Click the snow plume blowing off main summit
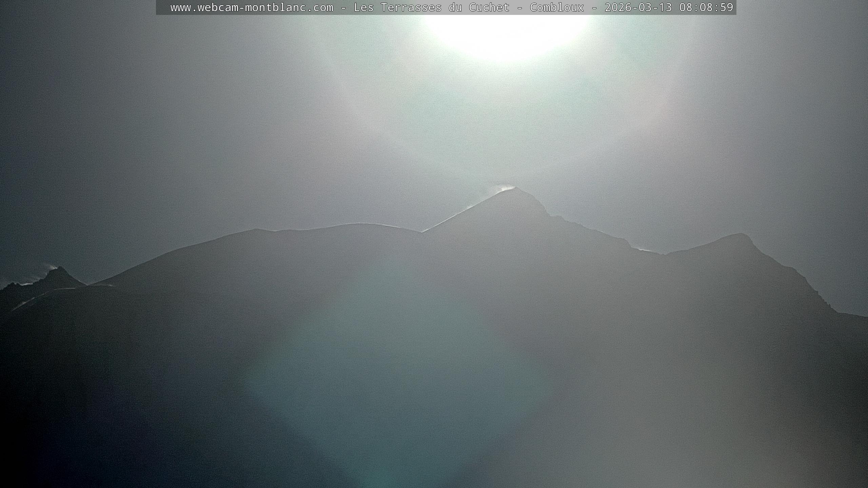The width and height of the screenshot is (868, 488). coord(504,189)
